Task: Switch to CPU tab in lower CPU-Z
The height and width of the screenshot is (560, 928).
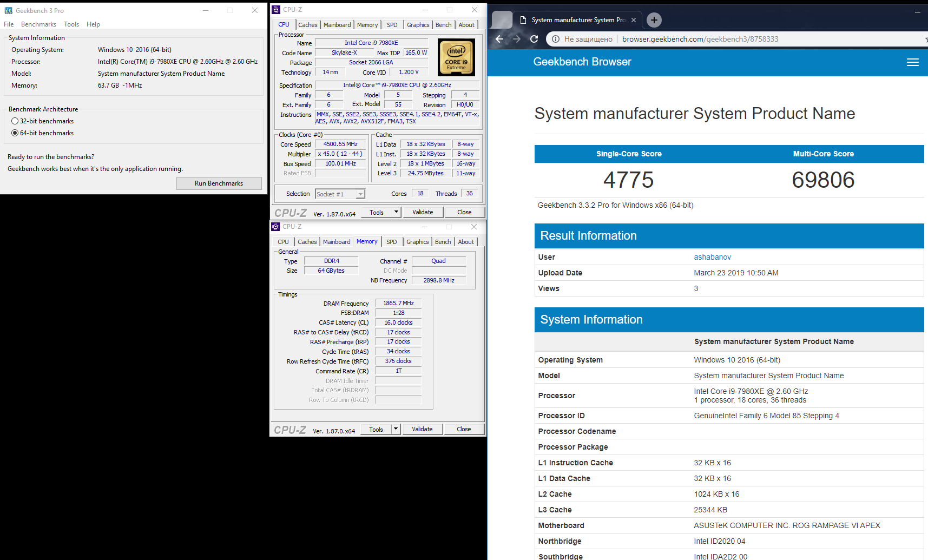Action: pyautogui.click(x=284, y=242)
